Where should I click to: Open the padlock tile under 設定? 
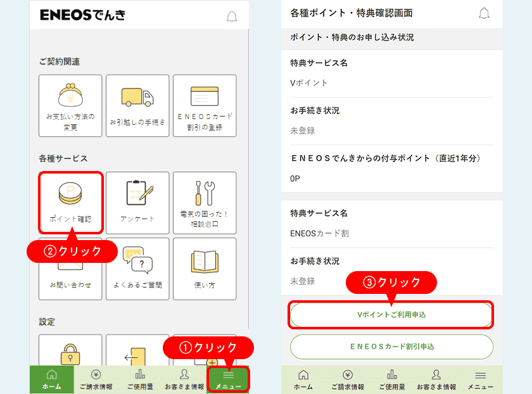pos(70,350)
